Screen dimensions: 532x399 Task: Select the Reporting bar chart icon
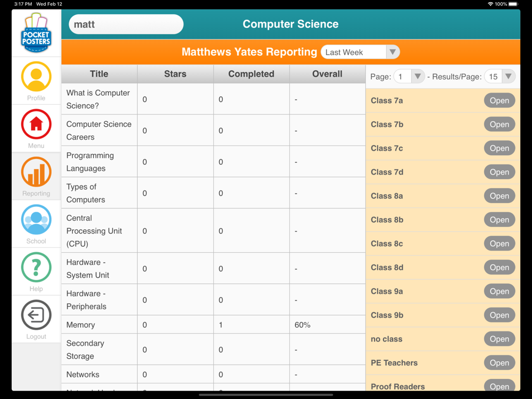pyautogui.click(x=36, y=172)
